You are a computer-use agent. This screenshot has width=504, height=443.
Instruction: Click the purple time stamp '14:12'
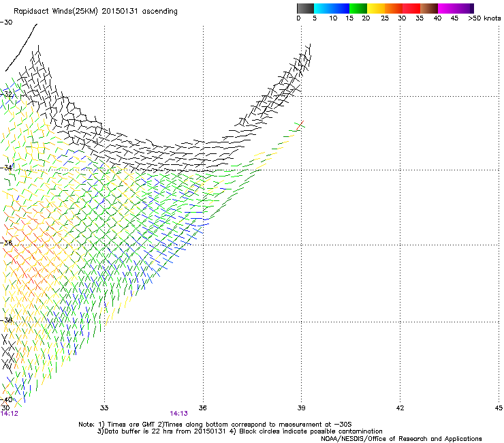pyautogui.click(x=10, y=414)
